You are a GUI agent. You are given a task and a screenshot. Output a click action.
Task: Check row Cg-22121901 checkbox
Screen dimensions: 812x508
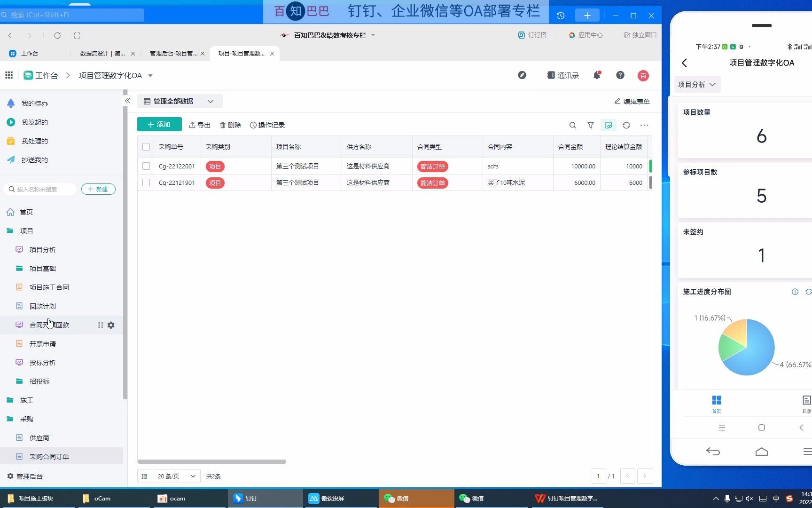tap(146, 183)
